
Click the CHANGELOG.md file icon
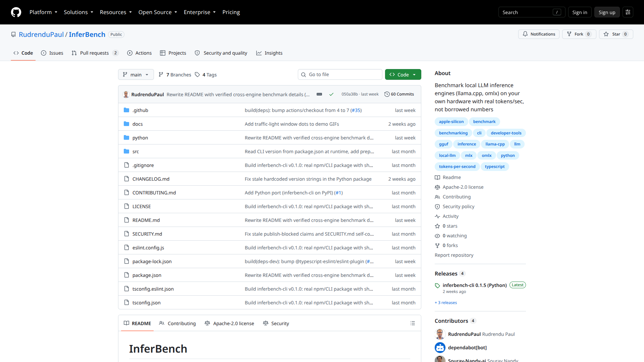click(x=126, y=179)
